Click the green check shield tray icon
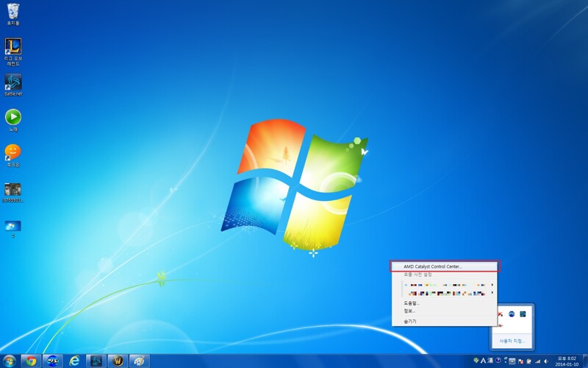The width and height of the screenshot is (588, 368). click(476, 361)
